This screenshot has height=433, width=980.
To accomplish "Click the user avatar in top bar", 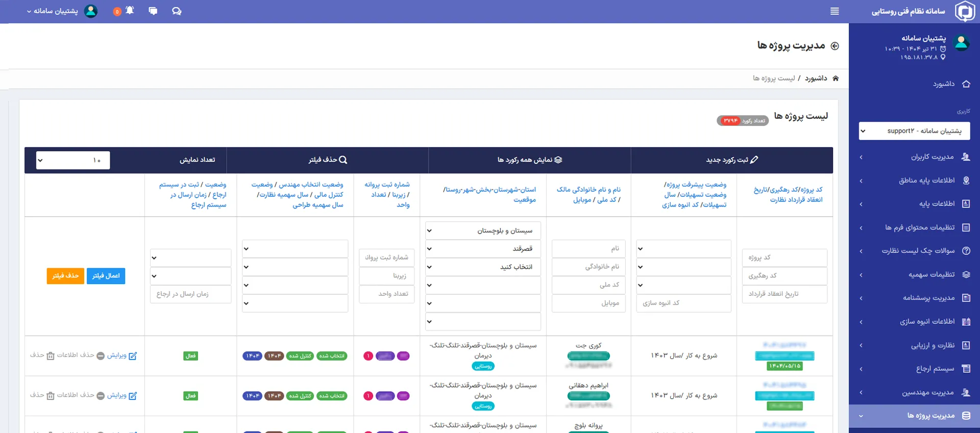I will (91, 11).
